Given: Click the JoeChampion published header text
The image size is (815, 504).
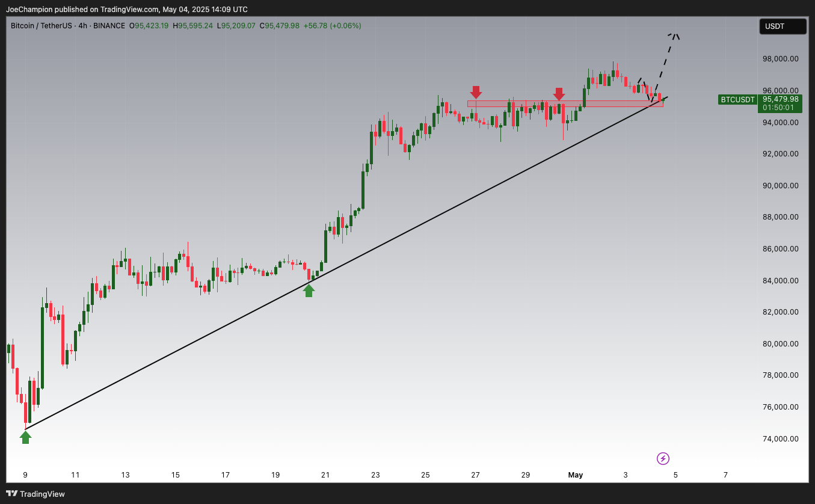Looking at the screenshot, I should click(x=126, y=9).
